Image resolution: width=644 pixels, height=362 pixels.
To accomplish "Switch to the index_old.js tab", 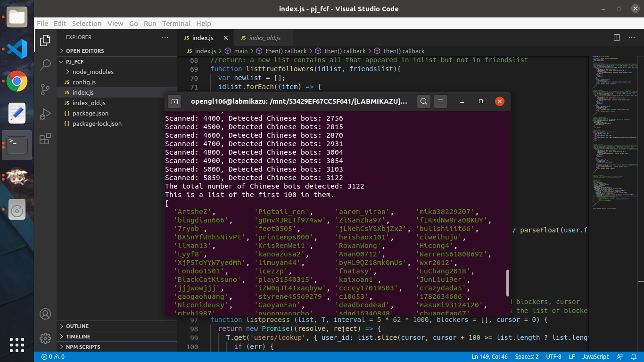I will pyautogui.click(x=263, y=38).
